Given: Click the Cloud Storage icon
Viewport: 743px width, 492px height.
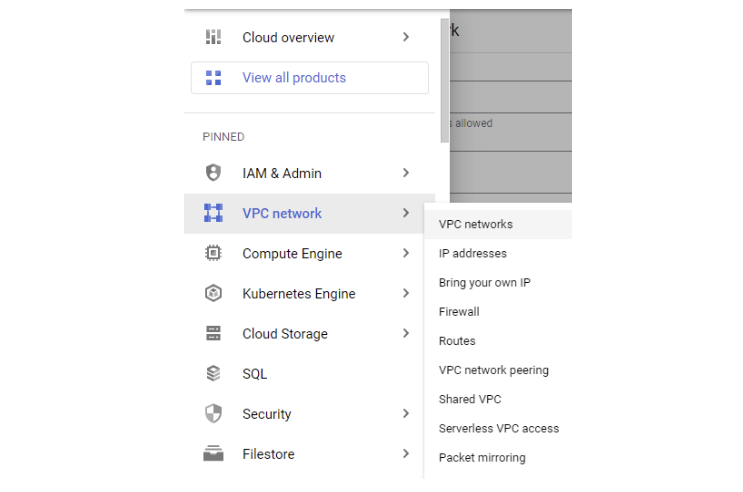Looking at the screenshot, I should [213, 333].
